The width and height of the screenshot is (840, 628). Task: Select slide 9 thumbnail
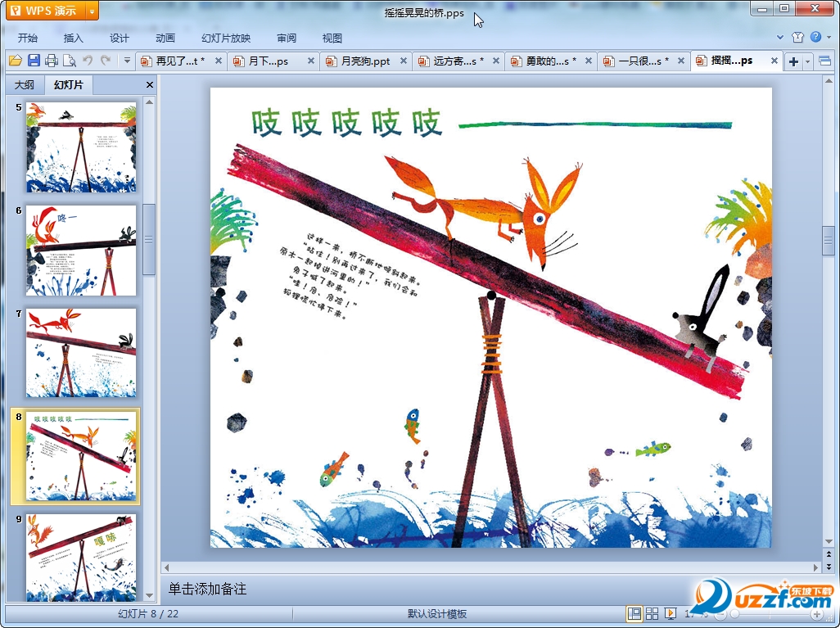pos(81,558)
